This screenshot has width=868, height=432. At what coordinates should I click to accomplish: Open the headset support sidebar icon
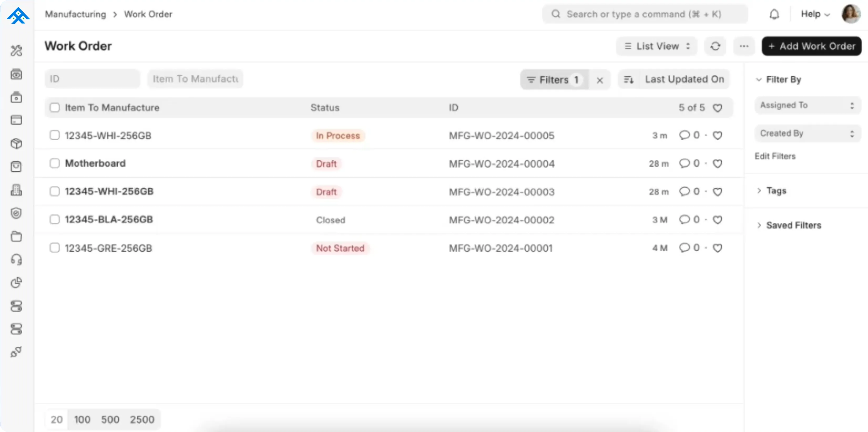[16, 260]
